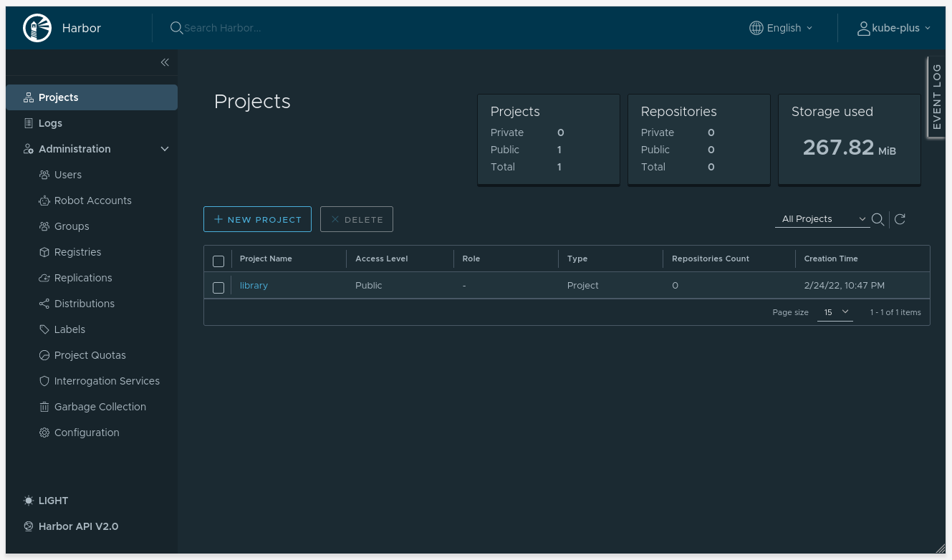Screen dimensions: 952x560
Task: Click the Replications cloud icon
Action: tap(44, 278)
